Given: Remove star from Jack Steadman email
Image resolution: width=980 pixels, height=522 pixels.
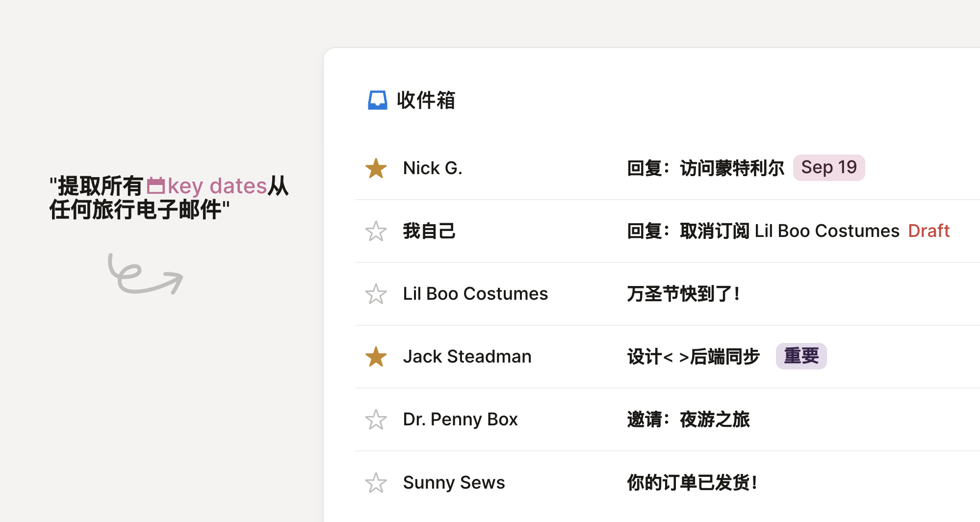Looking at the screenshot, I should (x=376, y=357).
